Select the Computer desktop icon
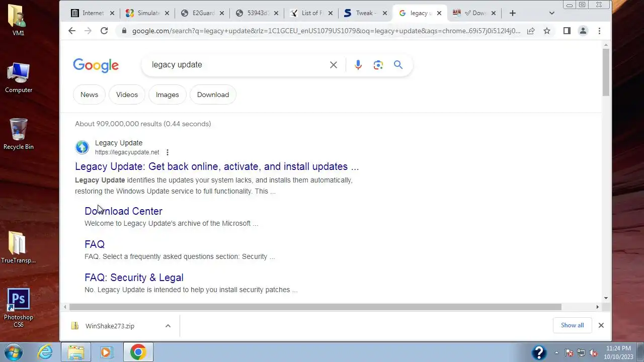Screen dimensions: 644x362 [19, 77]
